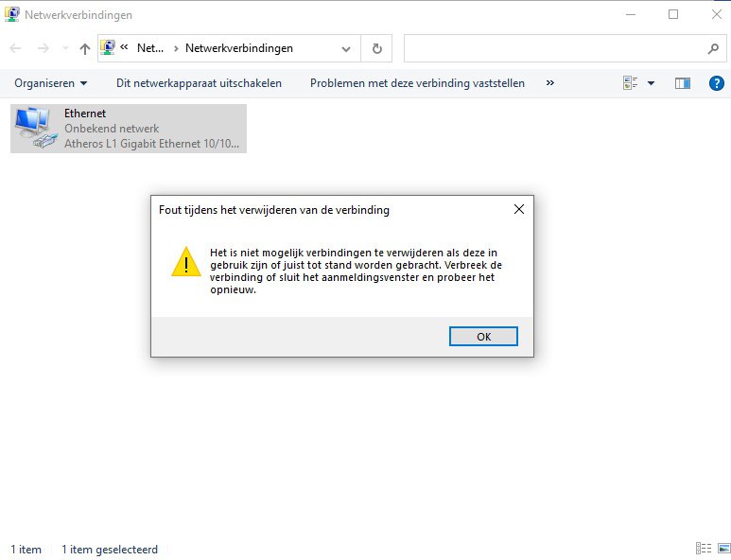The width and height of the screenshot is (731, 560).
Task: Maximize the Netwerkverbindingen window
Action: (673, 14)
